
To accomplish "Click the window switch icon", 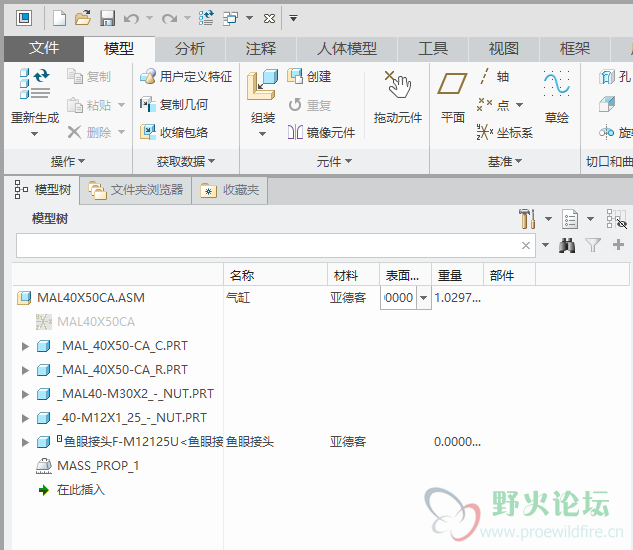I will tap(231, 18).
